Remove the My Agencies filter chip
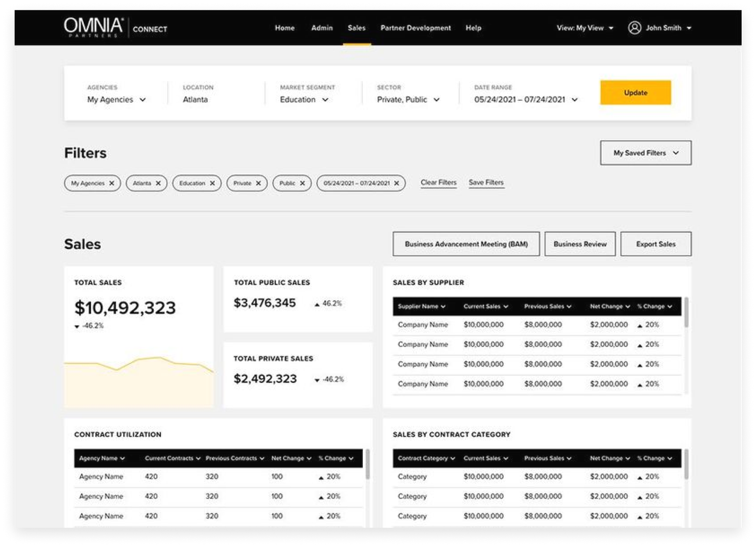Image resolution: width=756 pixels, height=547 pixels. pos(112,183)
